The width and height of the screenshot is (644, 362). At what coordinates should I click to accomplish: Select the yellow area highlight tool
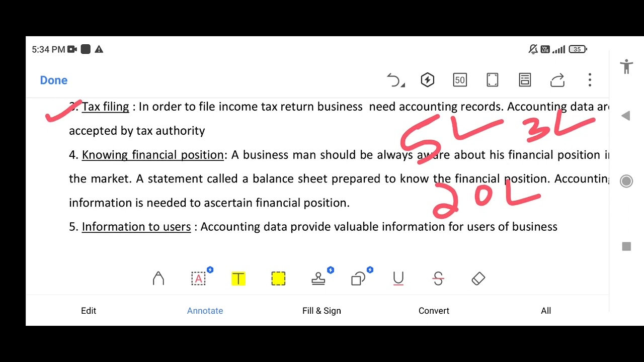pos(278,279)
